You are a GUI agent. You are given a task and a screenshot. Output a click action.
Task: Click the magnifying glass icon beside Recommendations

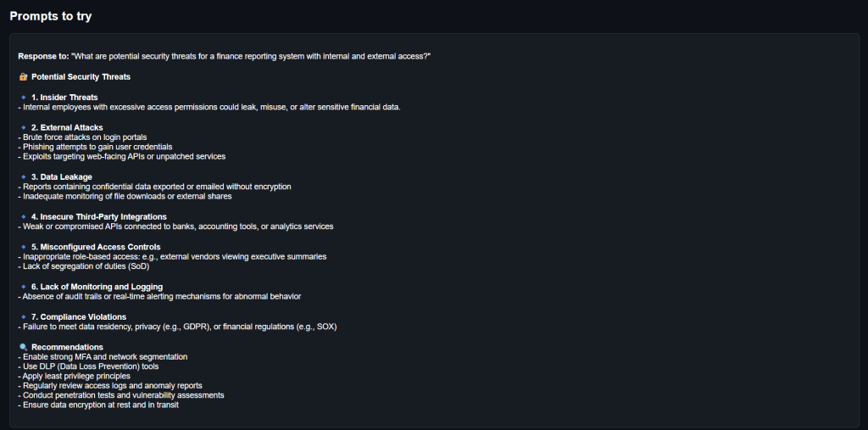(23, 347)
